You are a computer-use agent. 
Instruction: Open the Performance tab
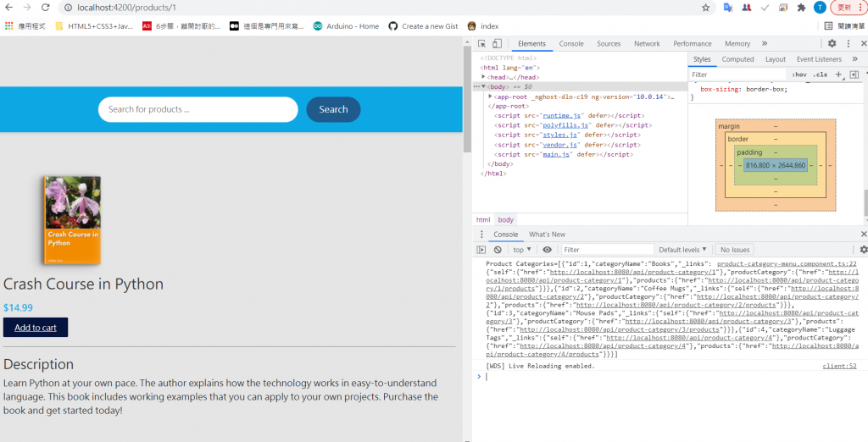692,44
